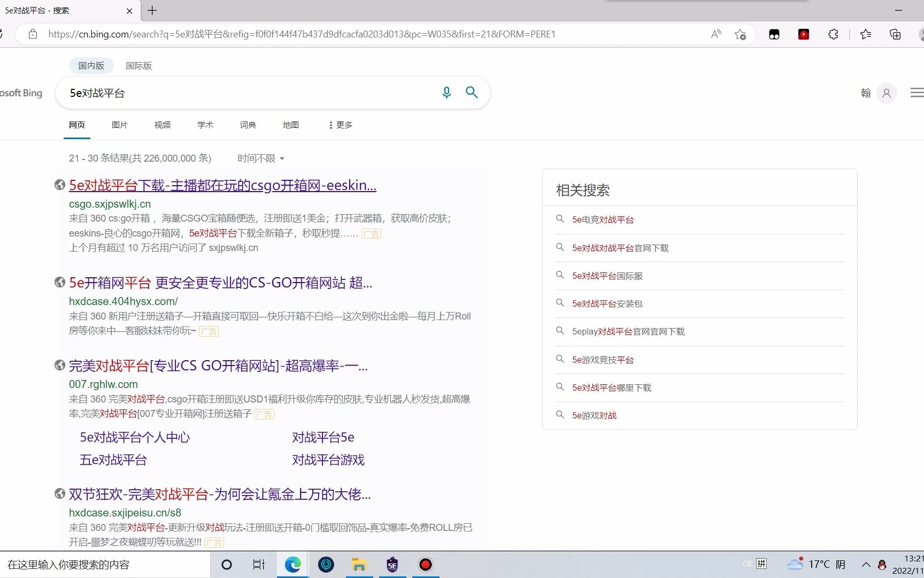Open the black-and-white extension icon in toolbar
Screen dimensions: 924x578
pyautogui.click(x=774, y=34)
